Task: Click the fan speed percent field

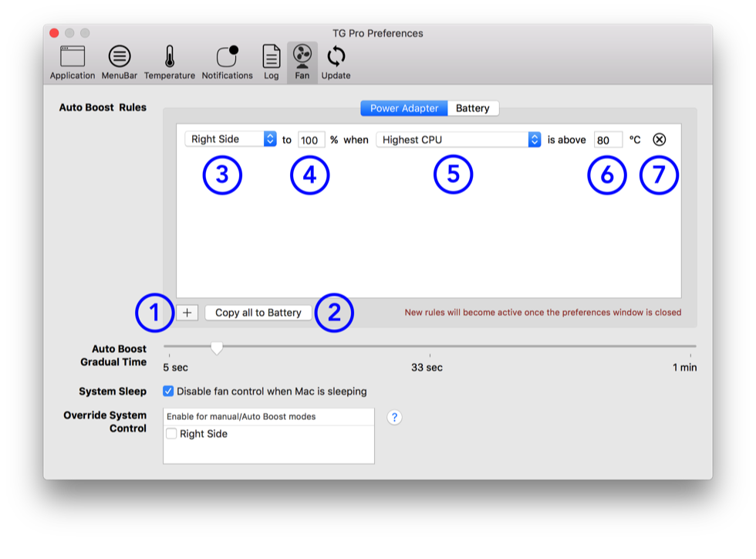Action: (x=311, y=140)
